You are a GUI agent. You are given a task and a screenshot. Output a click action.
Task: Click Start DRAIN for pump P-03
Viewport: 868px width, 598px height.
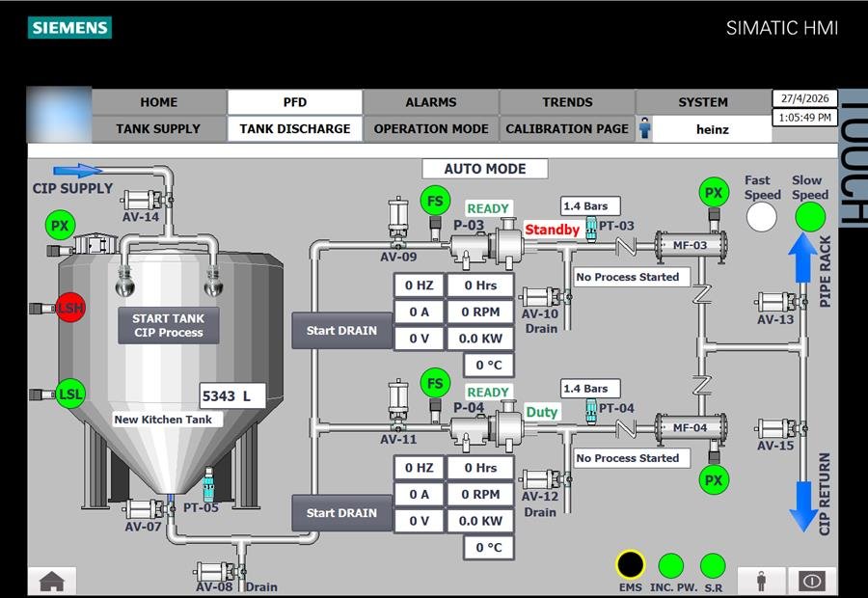(x=341, y=331)
